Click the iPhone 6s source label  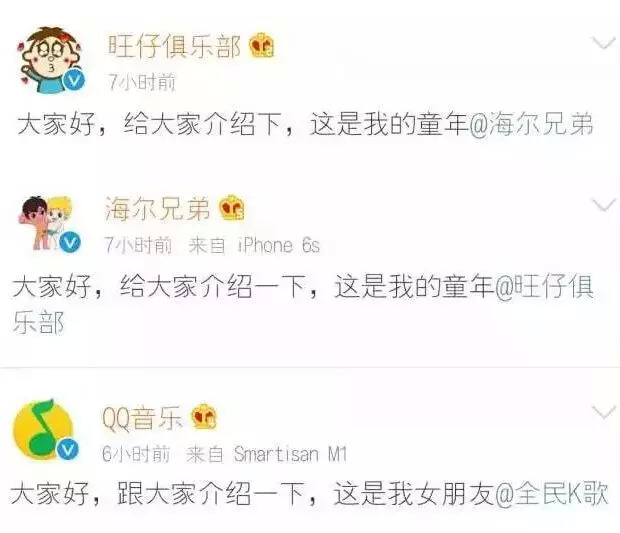[278, 246]
